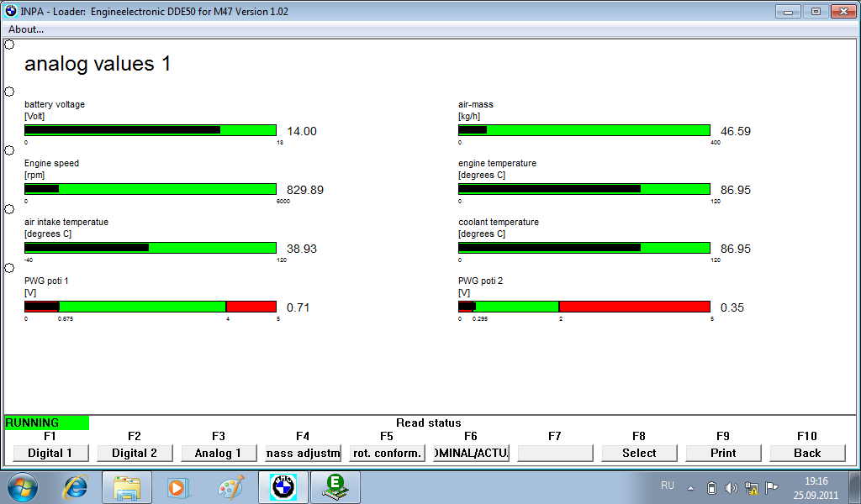Click the Back button under F10
Viewport: 861px width, 504px height.
(807, 453)
